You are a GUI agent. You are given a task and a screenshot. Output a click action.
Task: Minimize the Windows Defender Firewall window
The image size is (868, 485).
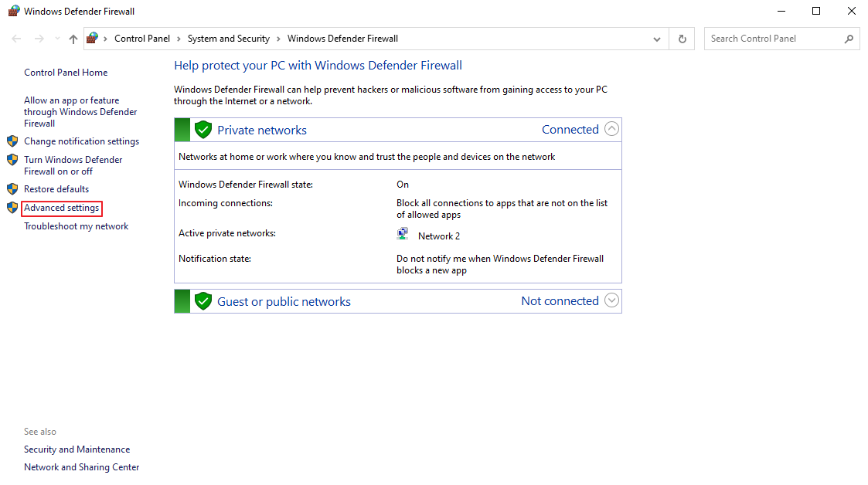click(781, 11)
